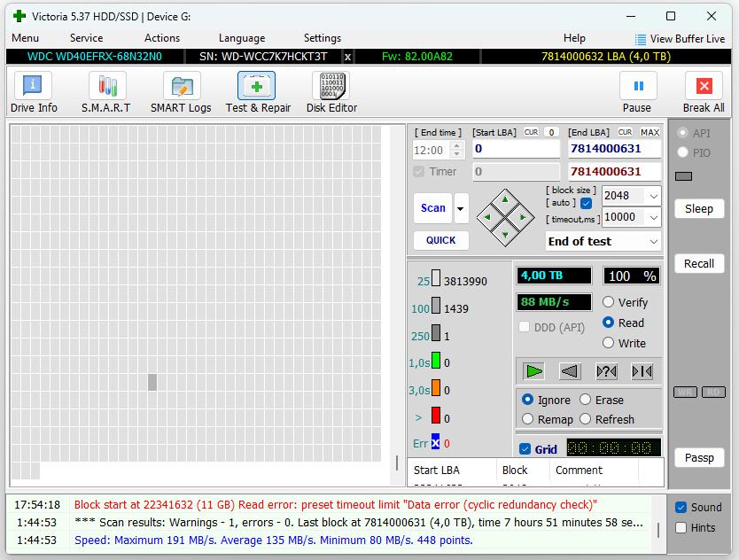Click View Buffer Live icon
The height and width of the screenshot is (560, 739).
640,40
